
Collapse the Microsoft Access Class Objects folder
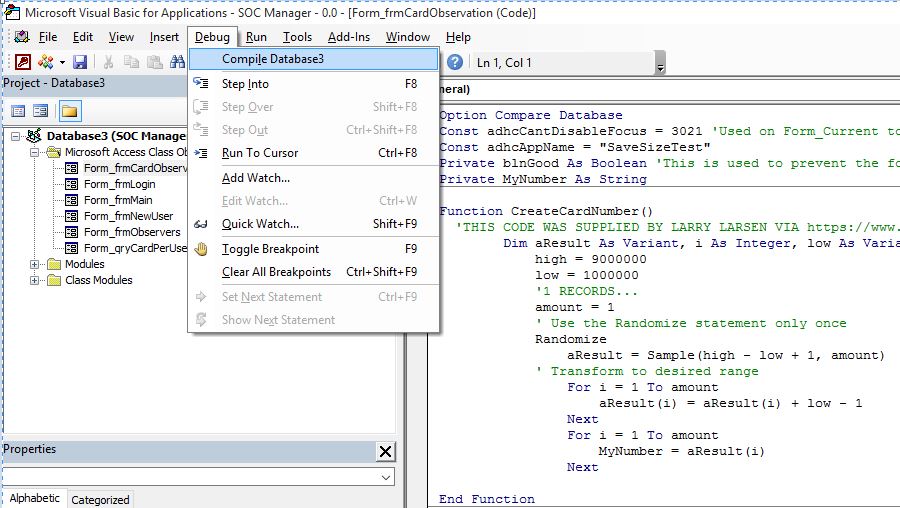(x=34, y=152)
